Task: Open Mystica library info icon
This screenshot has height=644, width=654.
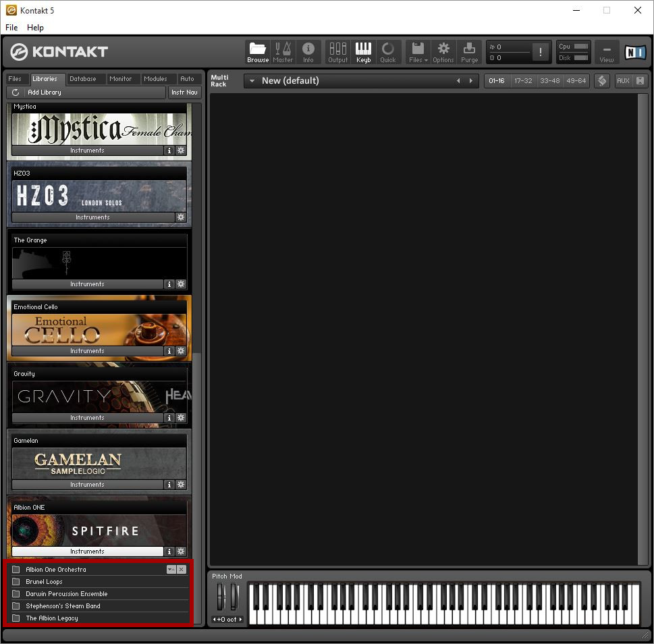Action: [x=169, y=151]
